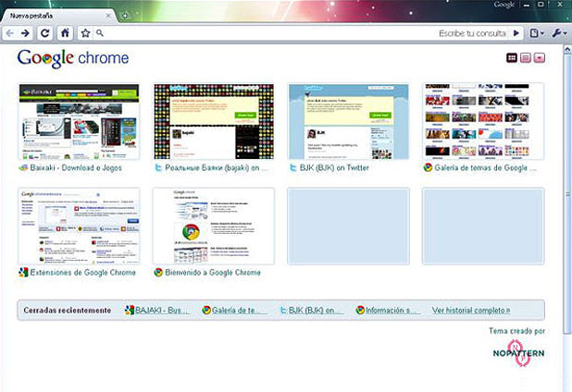
Task: Reload the current page
Action: (45, 33)
